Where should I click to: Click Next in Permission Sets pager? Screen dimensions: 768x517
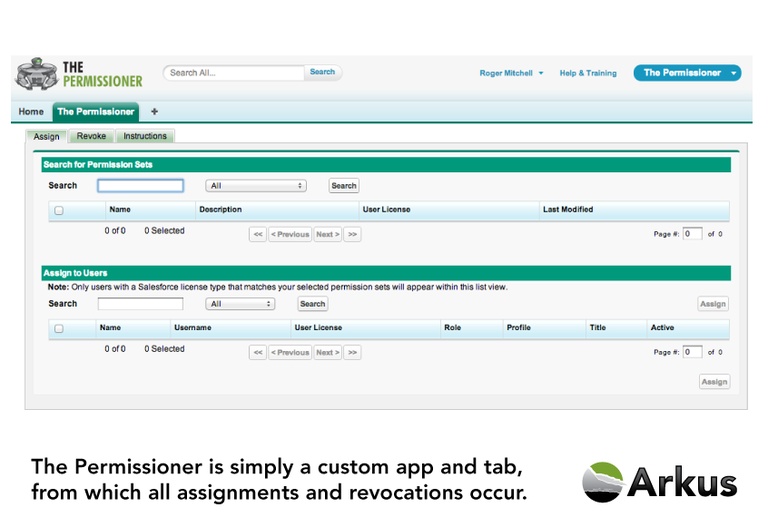pyautogui.click(x=328, y=235)
